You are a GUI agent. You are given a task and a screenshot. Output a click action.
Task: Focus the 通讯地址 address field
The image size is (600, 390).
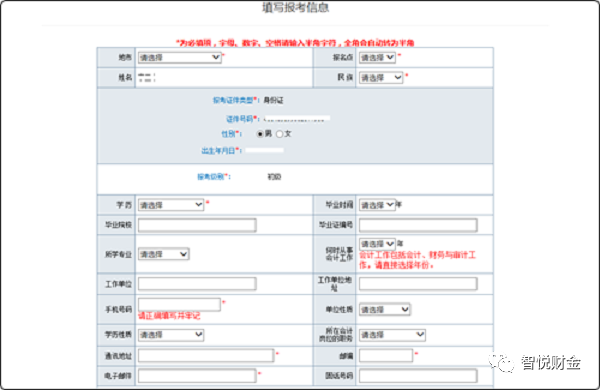coord(206,356)
